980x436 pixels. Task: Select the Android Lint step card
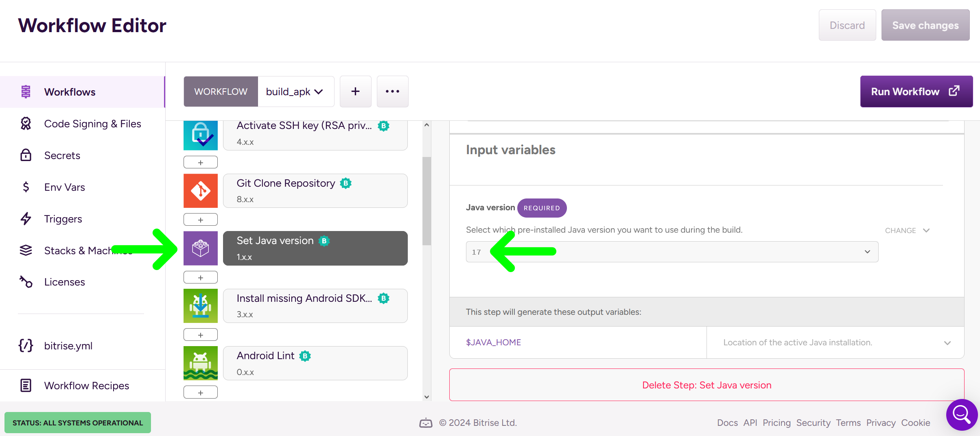point(315,363)
